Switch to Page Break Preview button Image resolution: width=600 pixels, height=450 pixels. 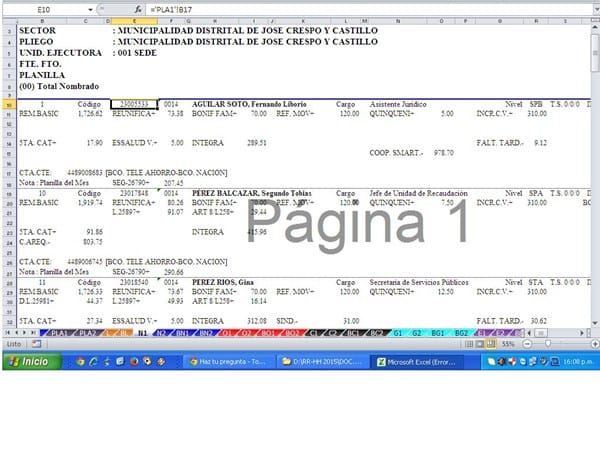click(x=491, y=344)
